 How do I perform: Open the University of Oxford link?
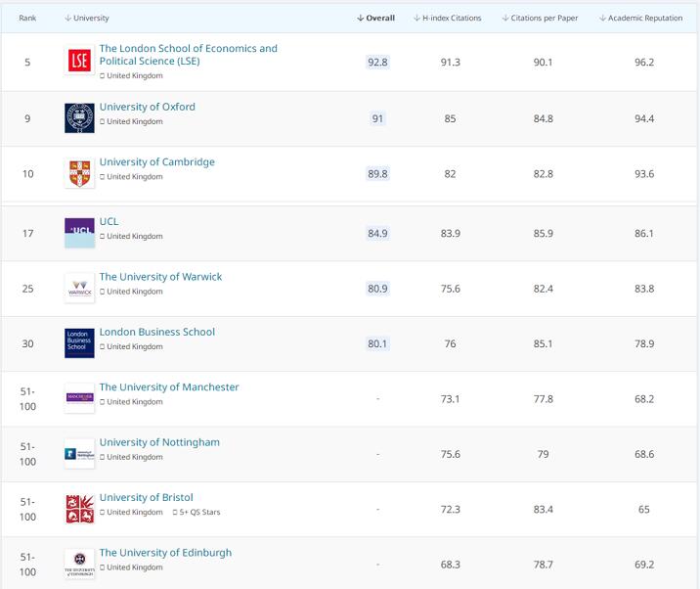point(148,107)
